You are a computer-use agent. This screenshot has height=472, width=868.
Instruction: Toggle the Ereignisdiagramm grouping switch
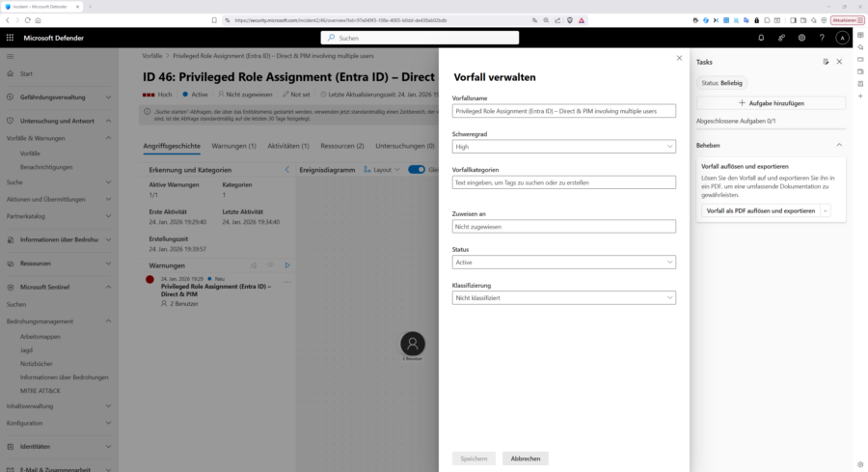417,169
